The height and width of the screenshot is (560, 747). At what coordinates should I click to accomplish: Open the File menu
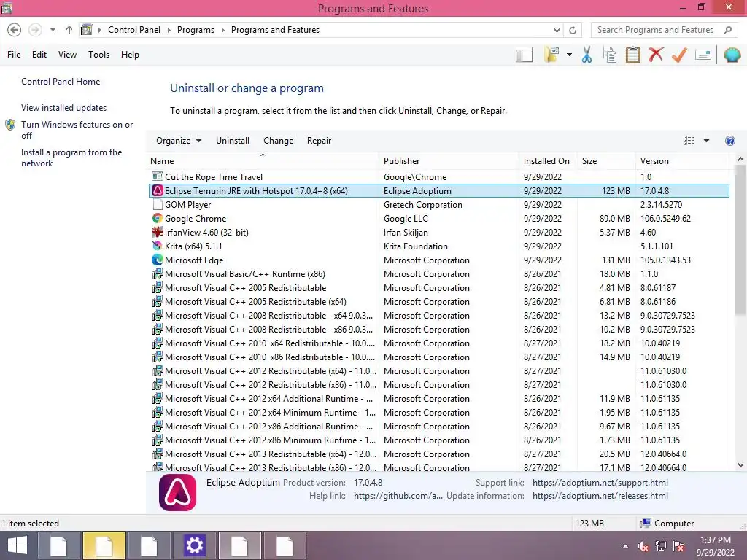14,55
